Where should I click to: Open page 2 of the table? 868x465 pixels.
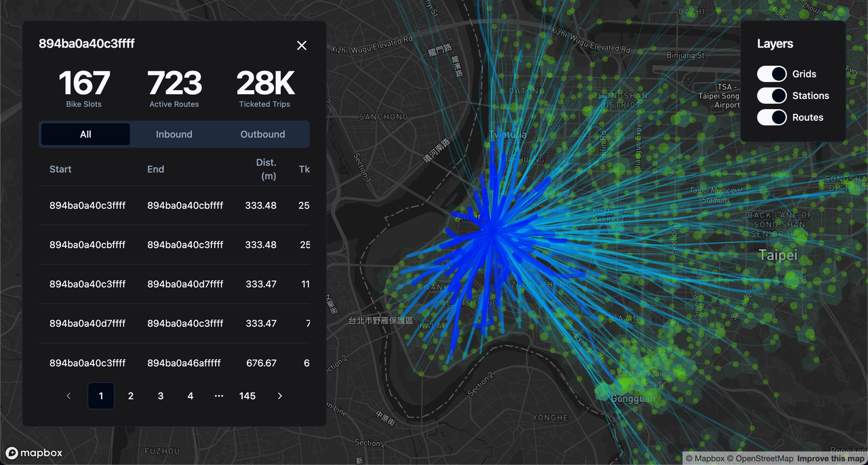(131, 396)
